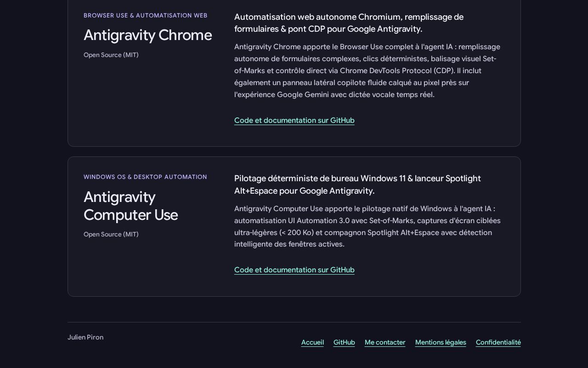Click the paragraph starting "Antigravity Chrome apporte le Browser Use"

point(367,70)
